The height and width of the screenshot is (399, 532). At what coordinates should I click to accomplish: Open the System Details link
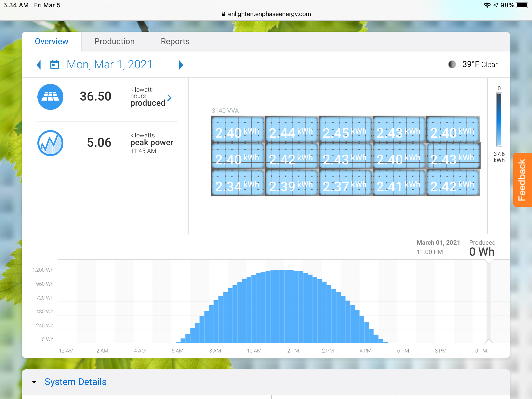coord(75,382)
